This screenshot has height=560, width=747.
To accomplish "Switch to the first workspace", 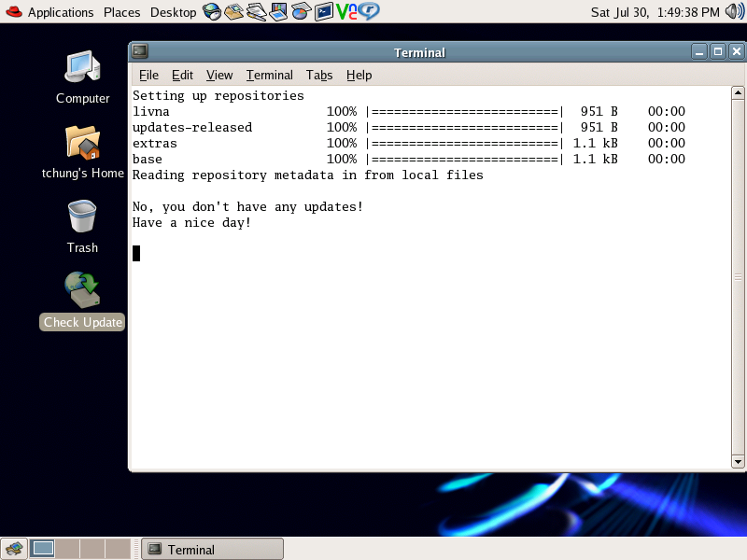I will pos(42,549).
